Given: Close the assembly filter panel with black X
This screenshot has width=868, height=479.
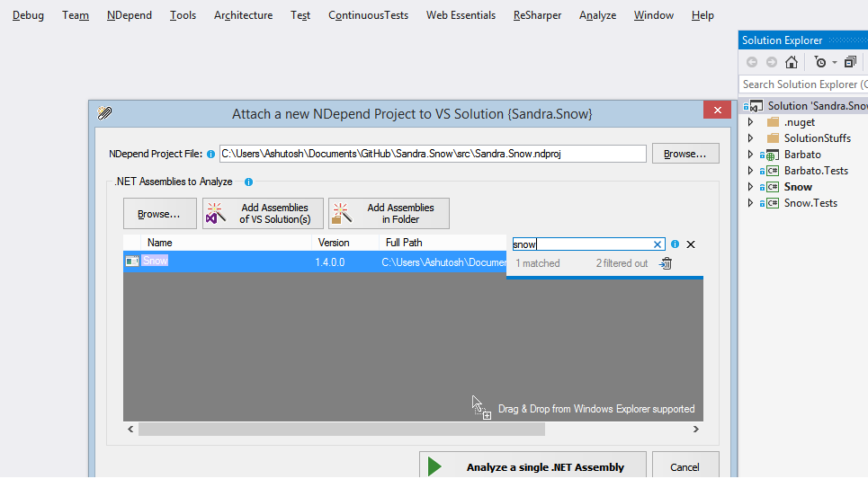Looking at the screenshot, I should [x=691, y=244].
